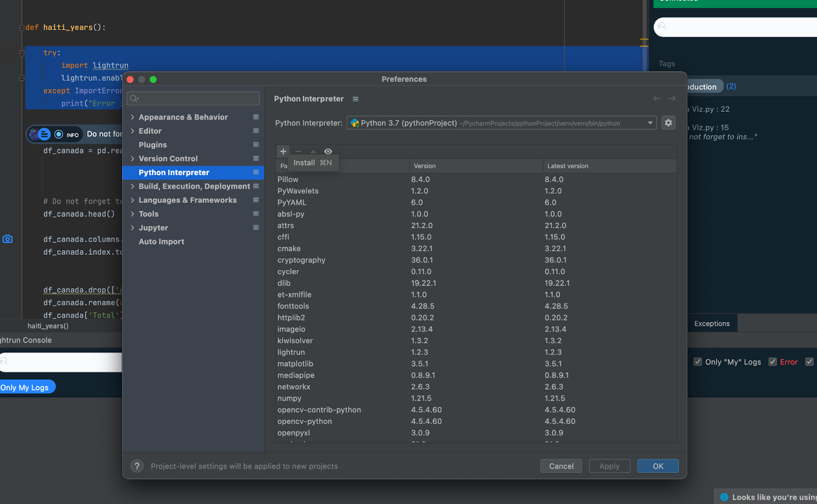This screenshot has width=817, height=504.
Task: Select the cryptography package row
Action: [x=475, y=260]
